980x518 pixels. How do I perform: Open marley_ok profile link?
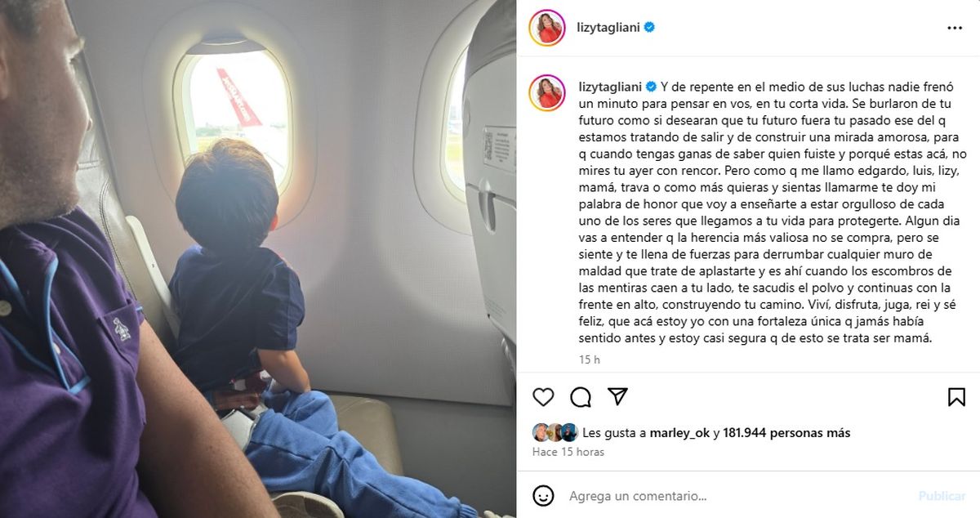click(680, 433)
